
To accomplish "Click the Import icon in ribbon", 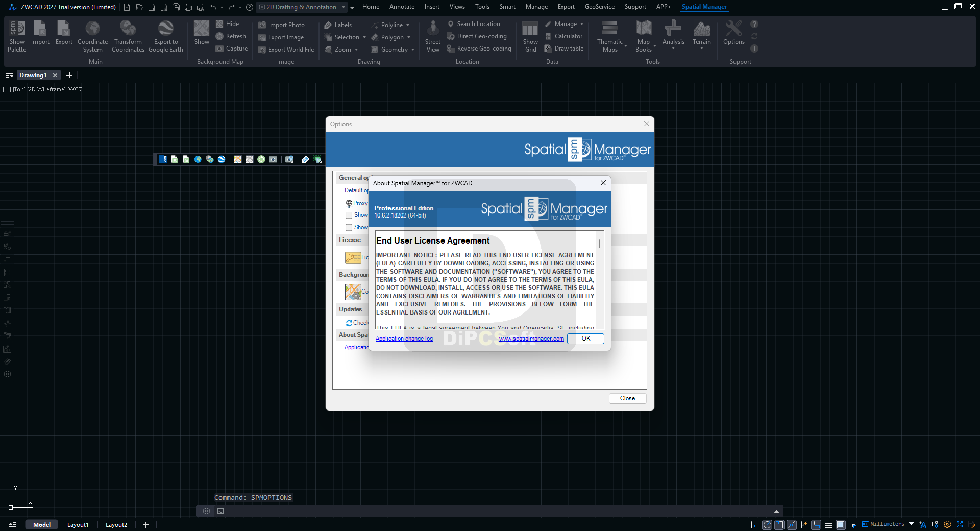I will coord(40,33).
